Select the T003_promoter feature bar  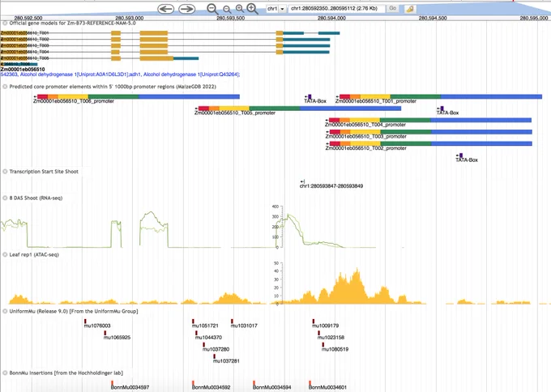pyautogui.click(x=431, y=132)
